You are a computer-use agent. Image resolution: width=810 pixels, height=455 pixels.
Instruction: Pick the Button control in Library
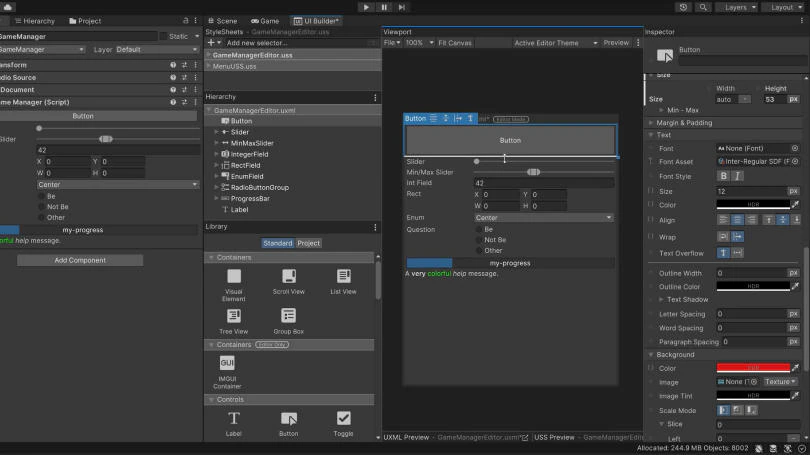(x=289, y=418)
